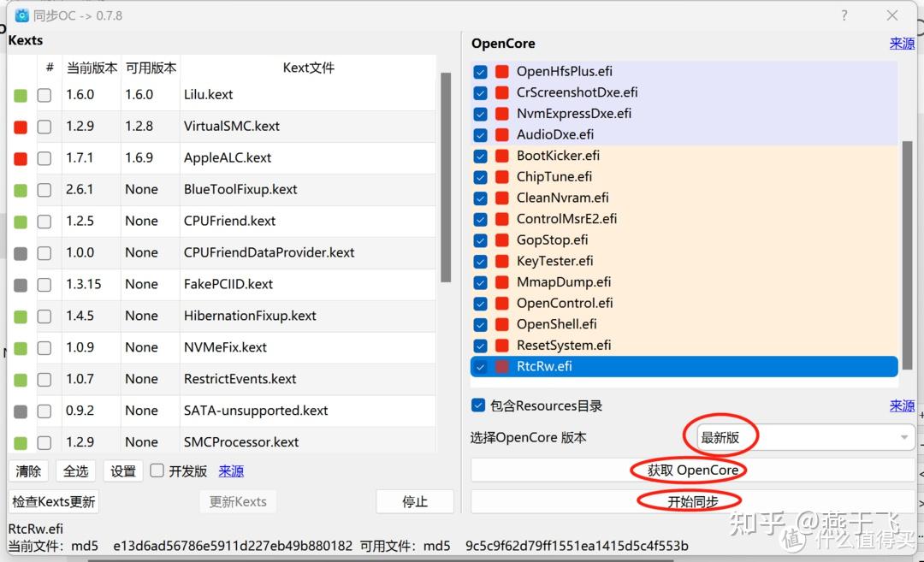924x562 pixels.
Task: Click the red status square beside AppleALC.kext
Action: [x=21, y=158]
